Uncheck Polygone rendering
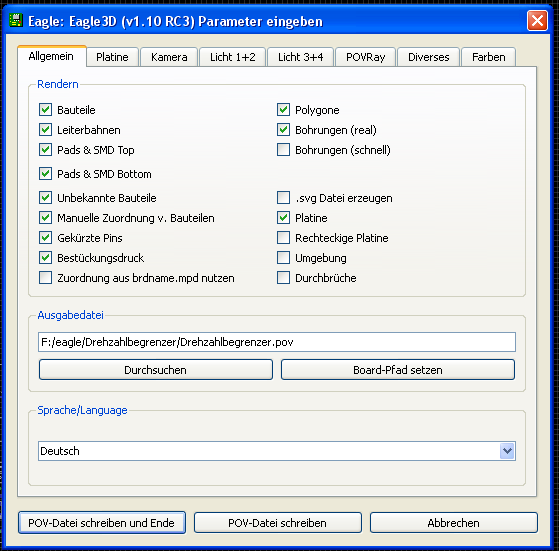Image resolution: width=559 pixels, height=551 pixels. [x=283, y=110]
